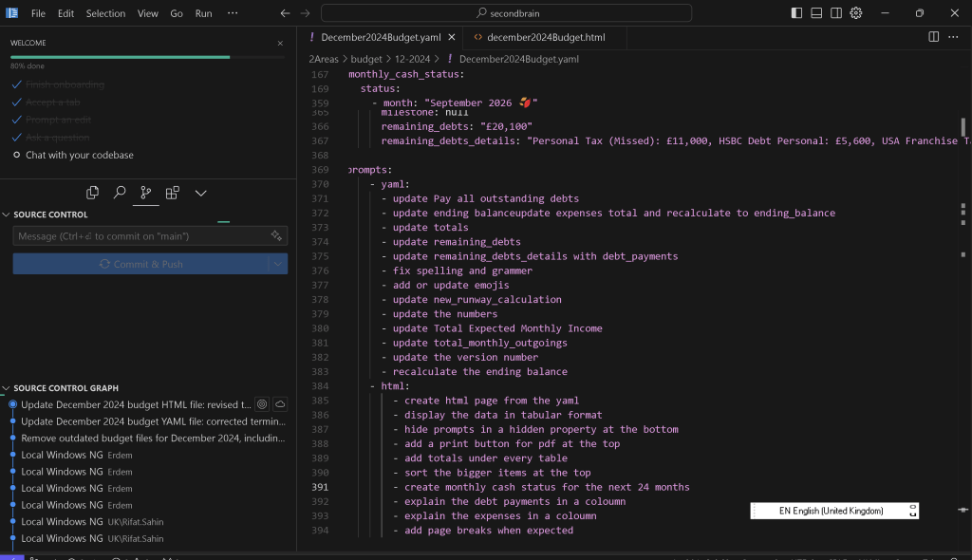Viewport: 972px width, 560px height.
Task: Click the application logo icon at top left
Action: [x=11, y=13]
